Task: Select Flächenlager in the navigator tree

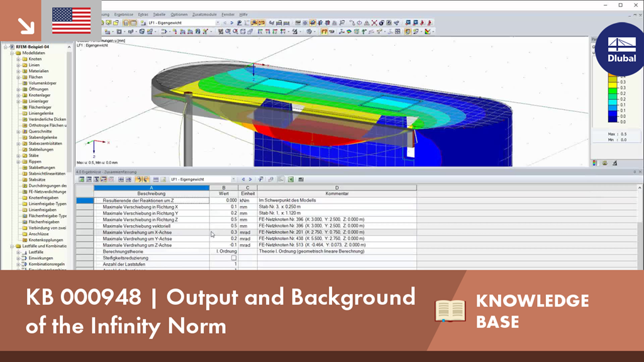Action: click(40, 107)
